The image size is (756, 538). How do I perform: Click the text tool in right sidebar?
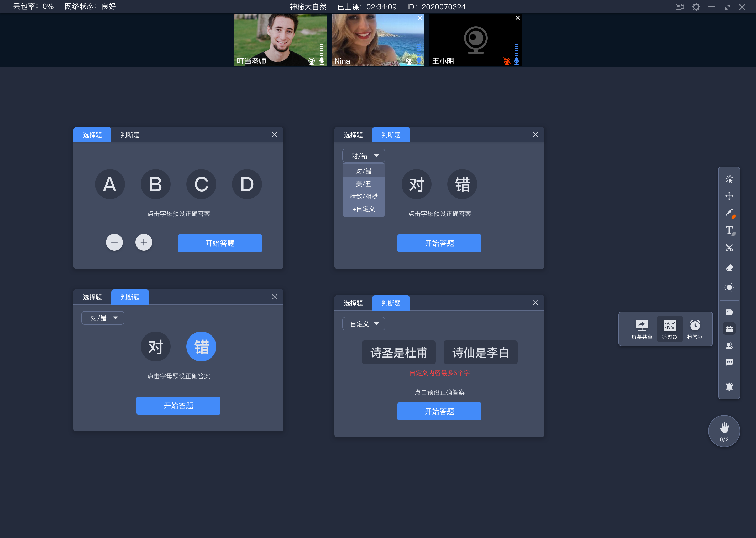point(729,230)
